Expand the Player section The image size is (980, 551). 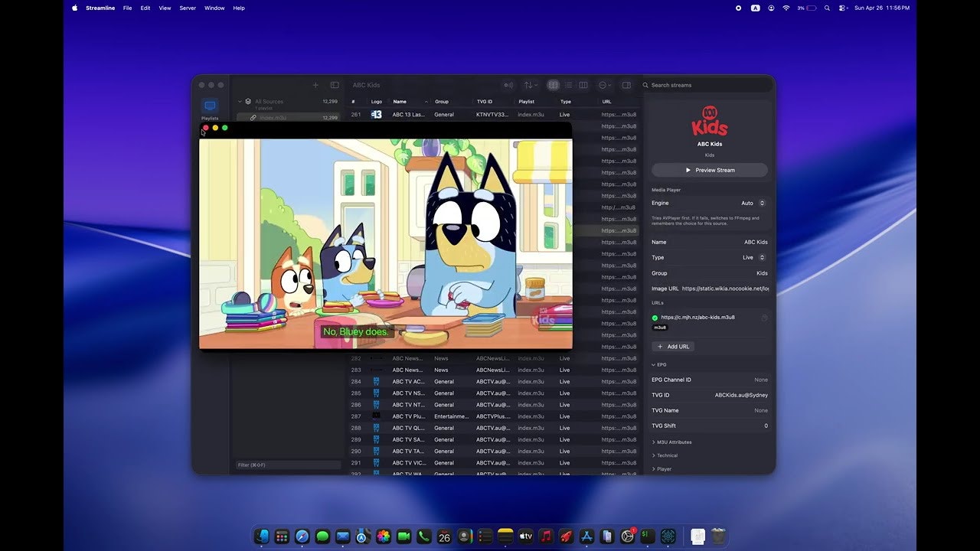[x=662, y=469]
